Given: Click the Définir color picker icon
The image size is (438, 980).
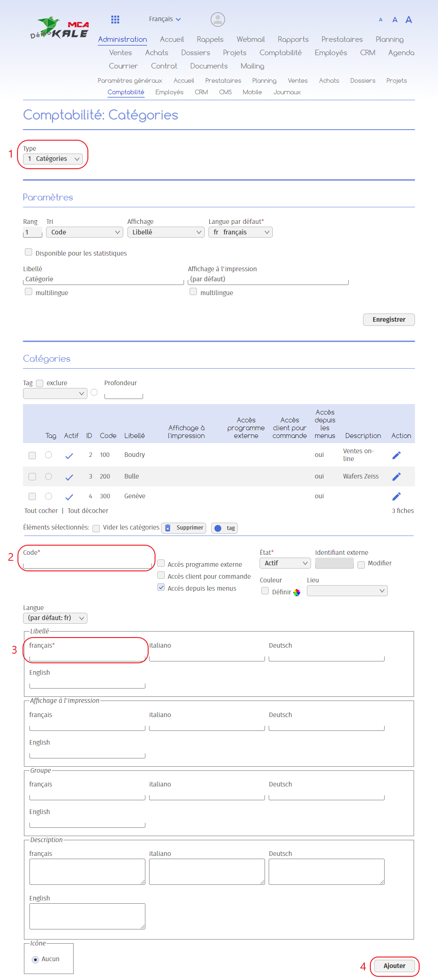Looking at the screenshot, I should click(297, 593).
